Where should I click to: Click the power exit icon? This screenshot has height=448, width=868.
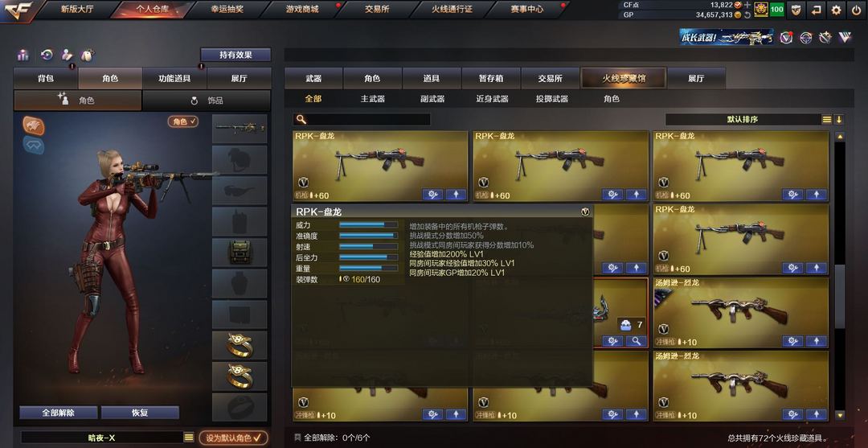(x=856, y=10)
